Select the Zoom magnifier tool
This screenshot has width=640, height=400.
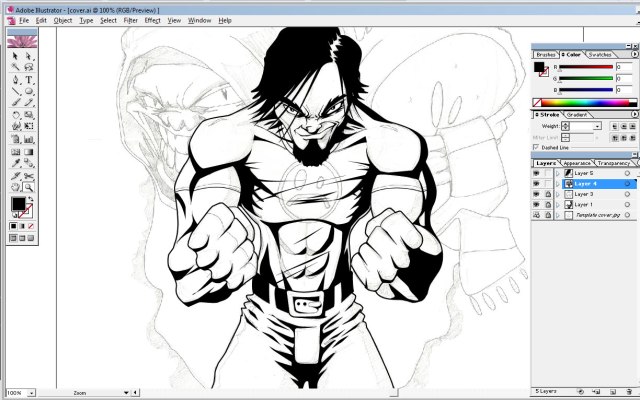tap(29, 187)
